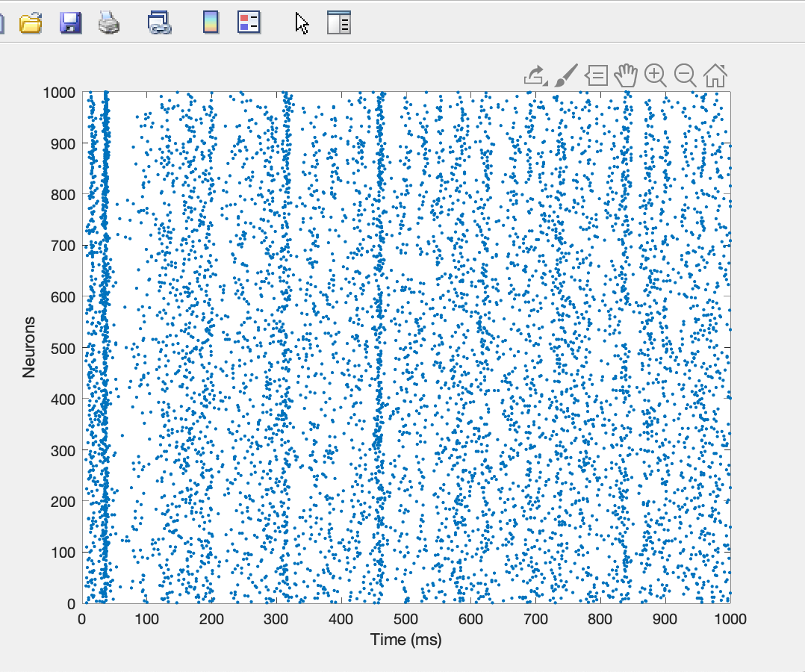Save the figure with floppy icon

[70, 23]
